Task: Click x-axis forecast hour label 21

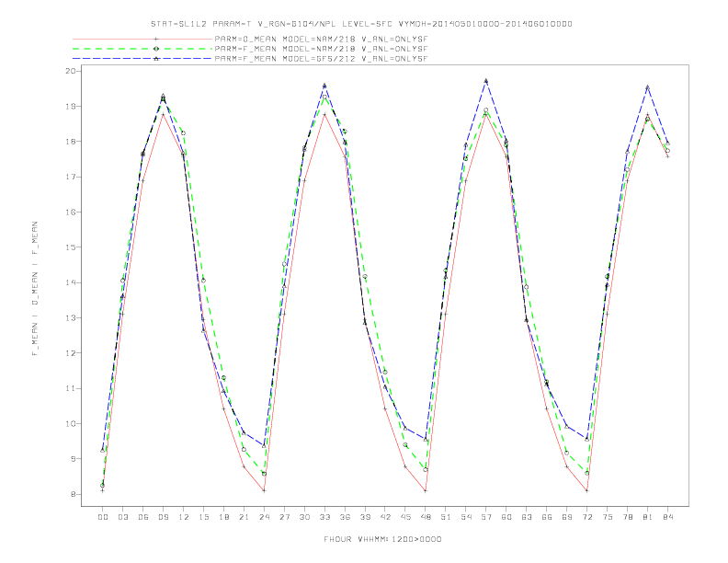Action: [x=244, y=517]
